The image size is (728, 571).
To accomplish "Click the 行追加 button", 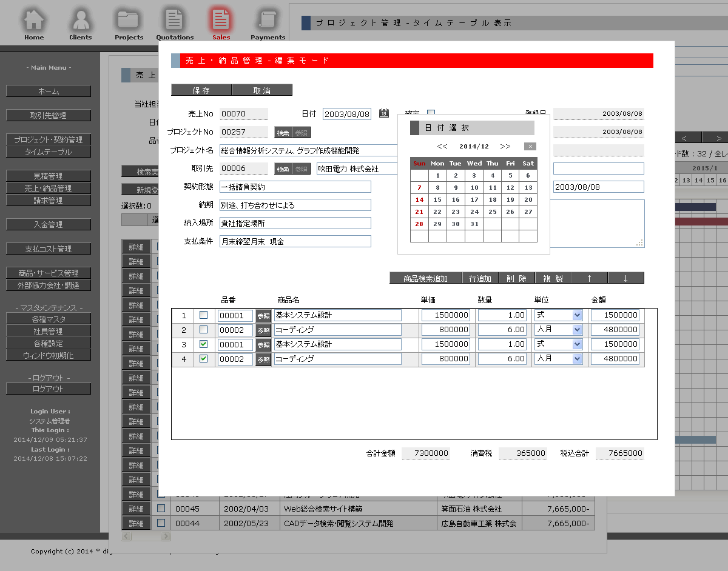I will [x=480, y=278].
